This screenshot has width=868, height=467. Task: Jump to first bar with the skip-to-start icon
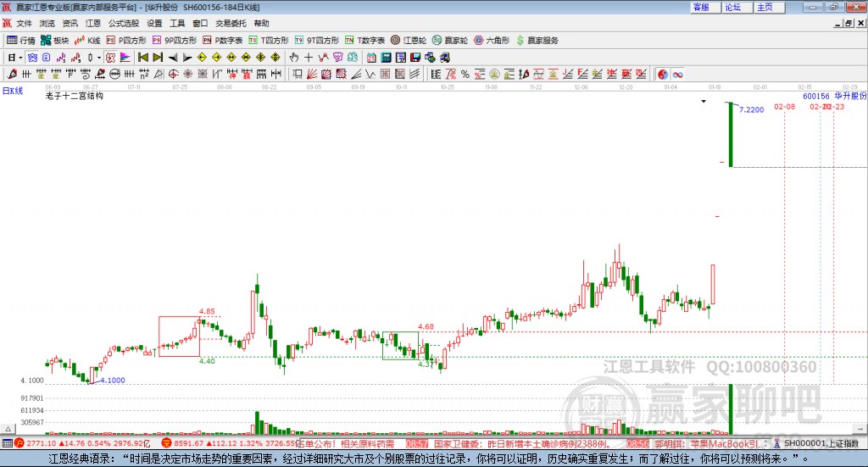142,58
